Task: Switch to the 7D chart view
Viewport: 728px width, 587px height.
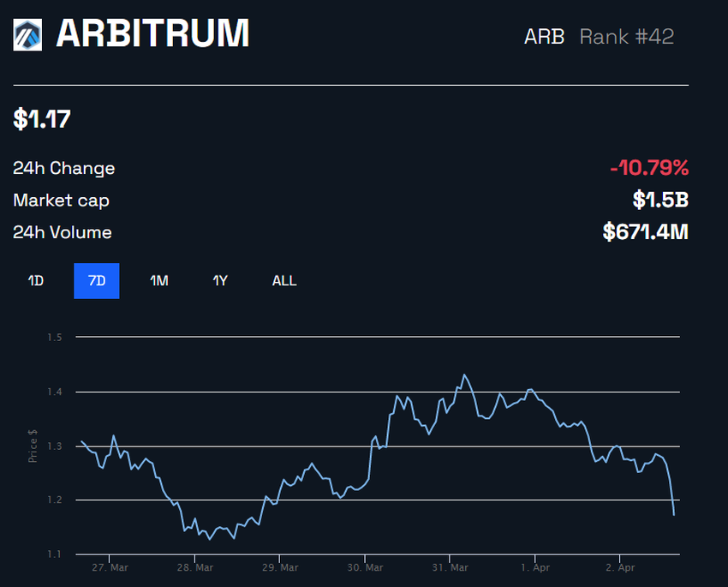Action: tap(97, 280)
